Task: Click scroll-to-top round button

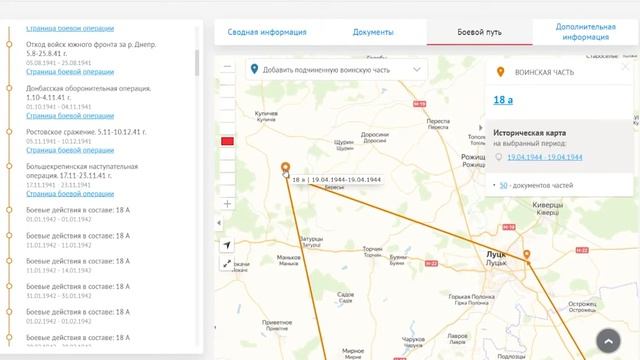Action: click(x=608, y=341)
